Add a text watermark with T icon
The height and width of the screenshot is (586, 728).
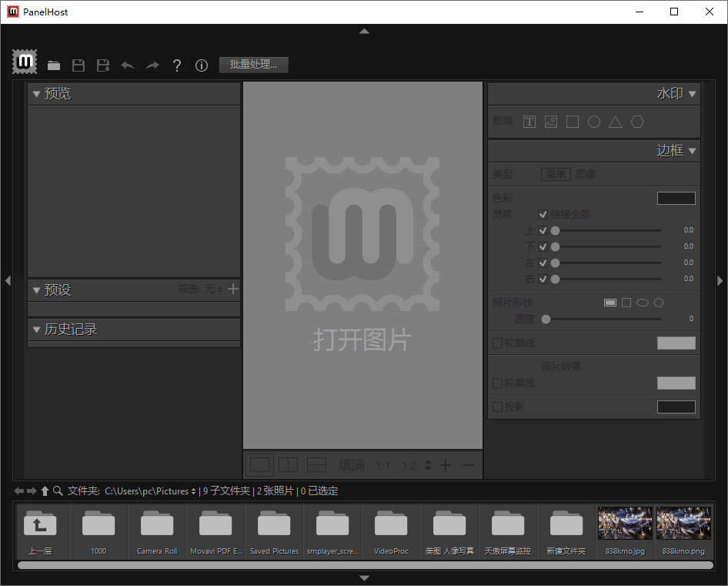point(529,122)
